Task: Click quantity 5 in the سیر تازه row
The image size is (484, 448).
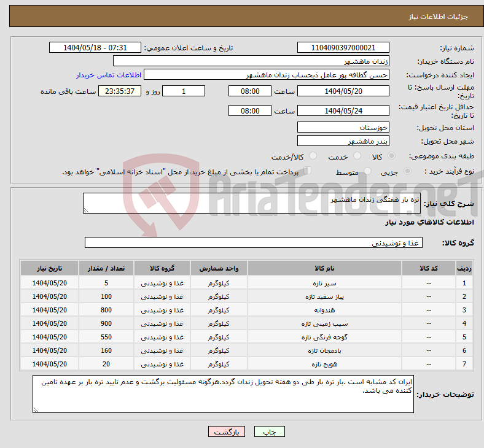Action: coord(106,283)
